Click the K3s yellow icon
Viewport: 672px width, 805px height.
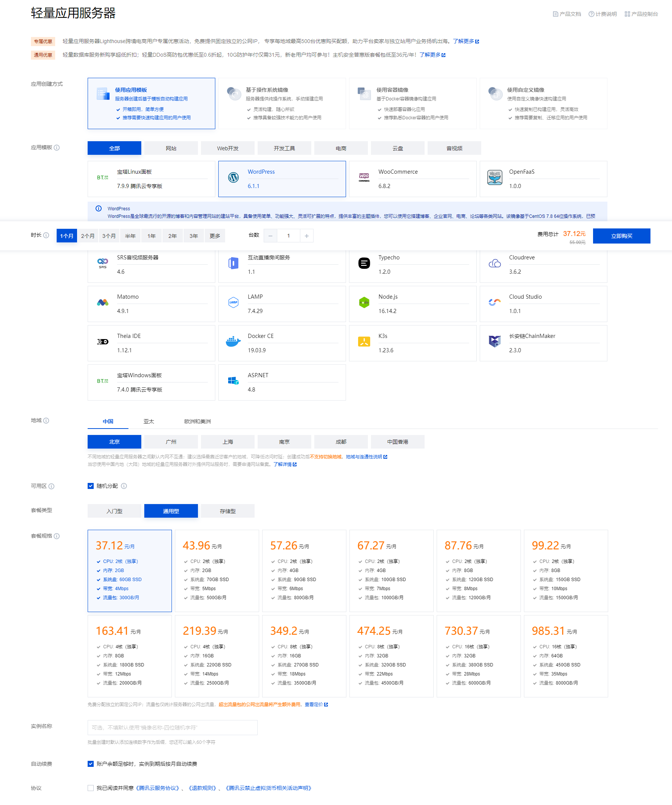tap(364, 342)
